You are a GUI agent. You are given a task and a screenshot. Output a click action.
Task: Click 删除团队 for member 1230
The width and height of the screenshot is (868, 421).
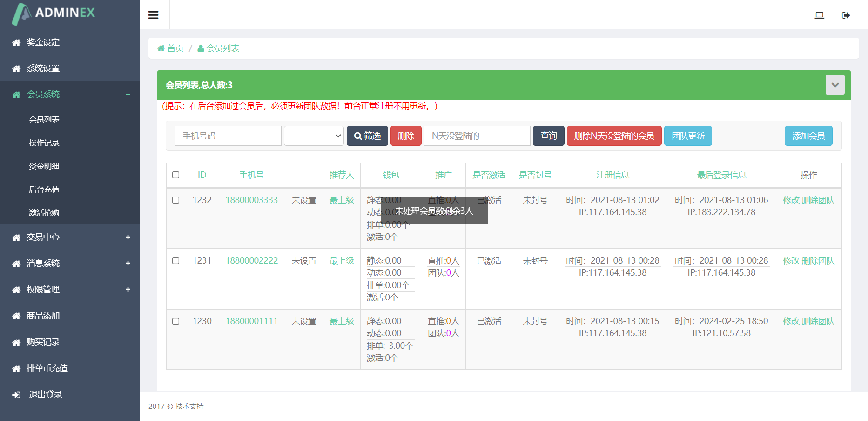[x=818, y=321]
